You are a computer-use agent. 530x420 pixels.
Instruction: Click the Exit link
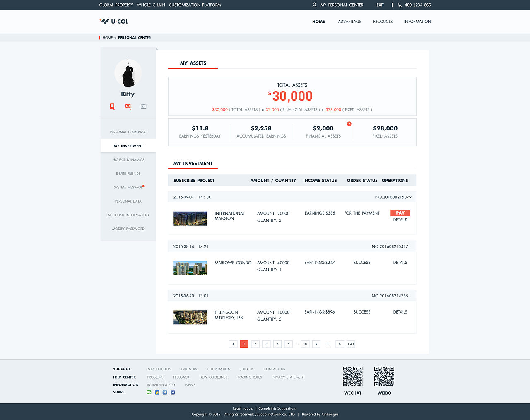coord(380,5)
